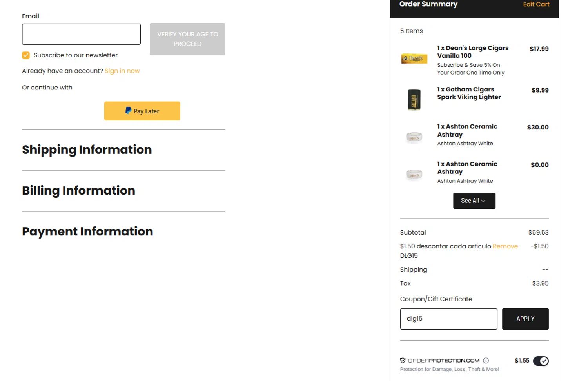This screenshot has width=588, height=381.
Task: Turn off the order protection toggle
Action: pyautogui.click(x=541, y=361)
